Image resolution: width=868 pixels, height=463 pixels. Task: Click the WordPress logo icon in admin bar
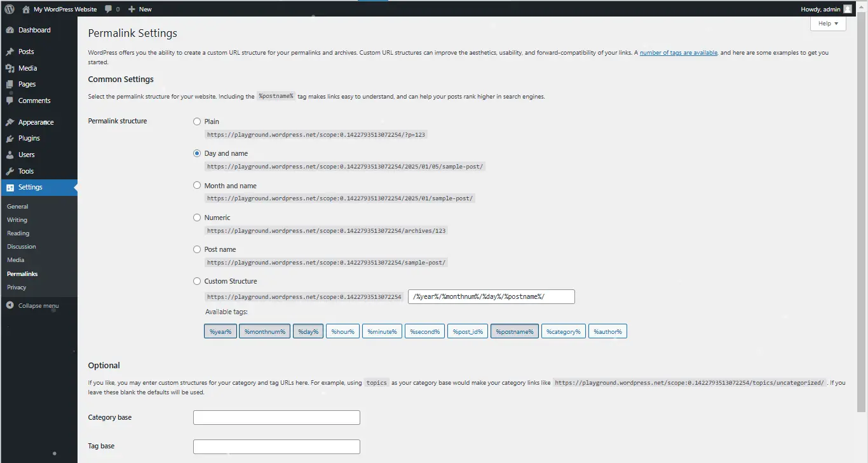(10, 9)
